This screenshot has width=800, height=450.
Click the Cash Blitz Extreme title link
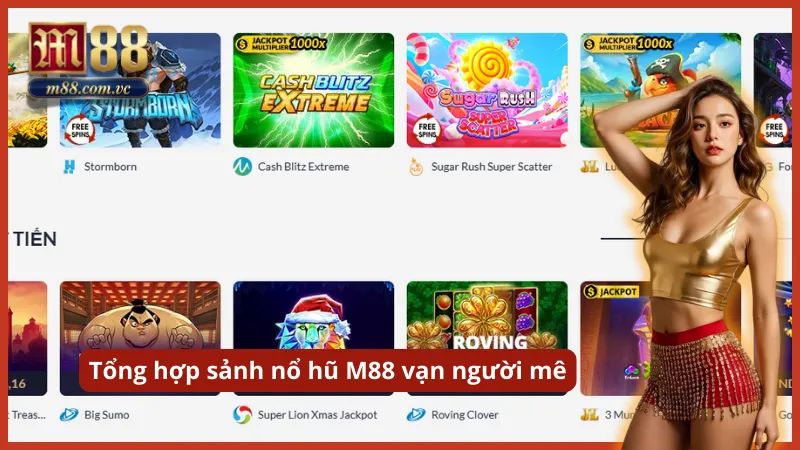coord(304,167)
